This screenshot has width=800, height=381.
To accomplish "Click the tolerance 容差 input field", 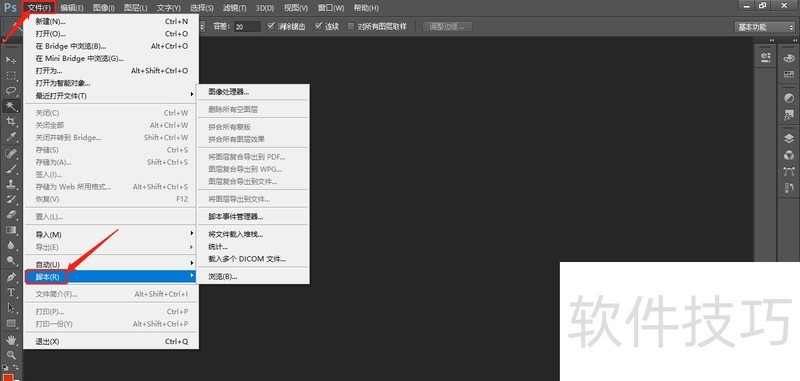I will tap(247, 27).
